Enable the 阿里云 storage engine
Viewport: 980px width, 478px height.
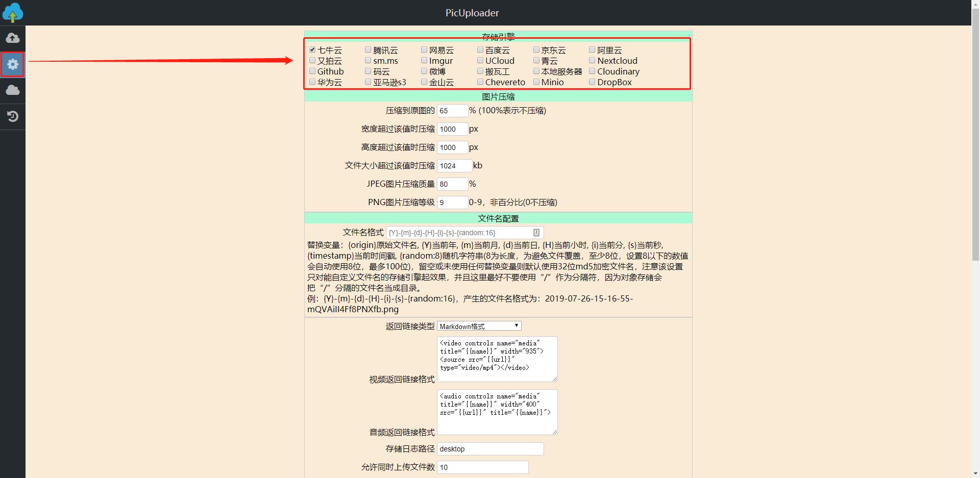pyautogui.click(x=592, y=50)
